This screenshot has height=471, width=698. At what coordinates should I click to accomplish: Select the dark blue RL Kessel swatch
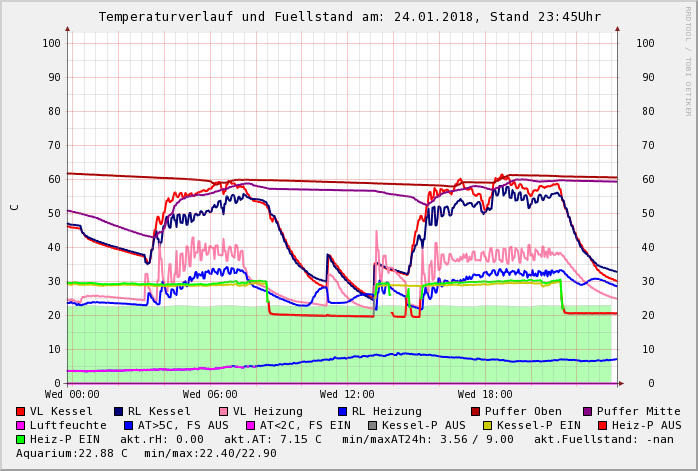coord(118,411)
